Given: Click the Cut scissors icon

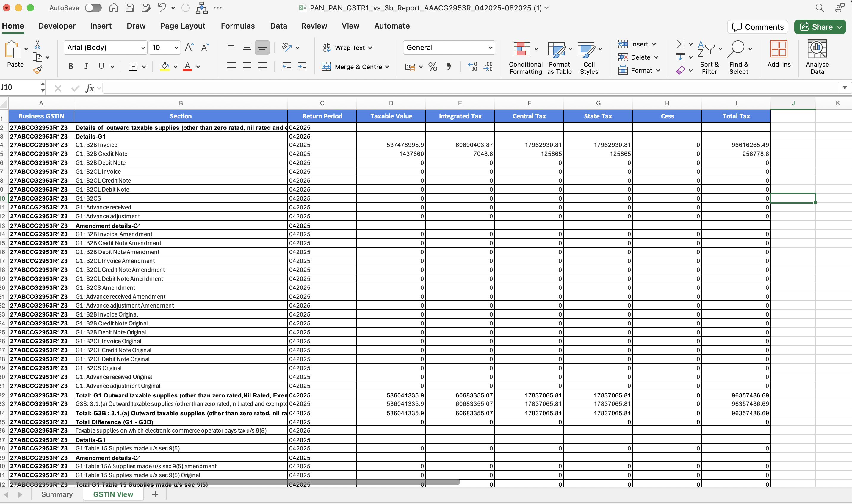Looking at the screenshot, I should 37,45.
